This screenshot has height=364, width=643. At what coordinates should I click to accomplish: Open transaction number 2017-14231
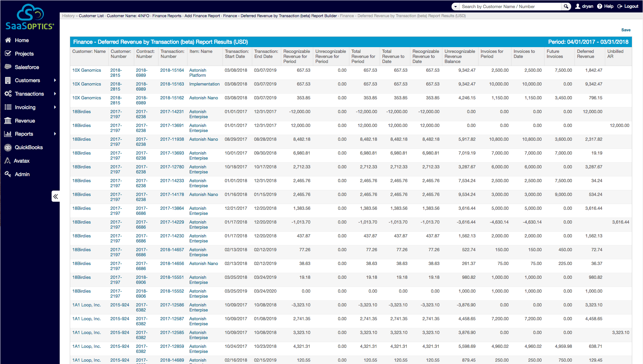point(172,112)
